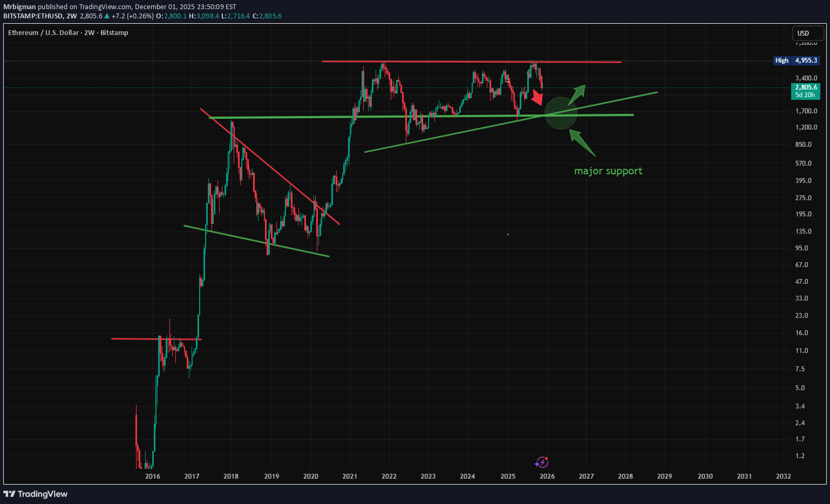Viewport: 830px width, 504px height.
Task: Click the Ethereum / U.S. Dollar chart title
Action: [x=68, y=33]
